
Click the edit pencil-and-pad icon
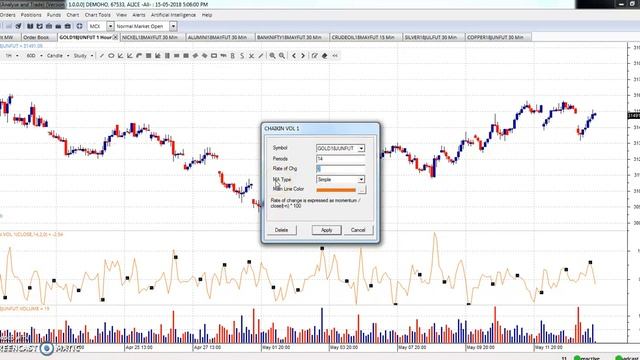pyautogui.click(x=315, y=56)
